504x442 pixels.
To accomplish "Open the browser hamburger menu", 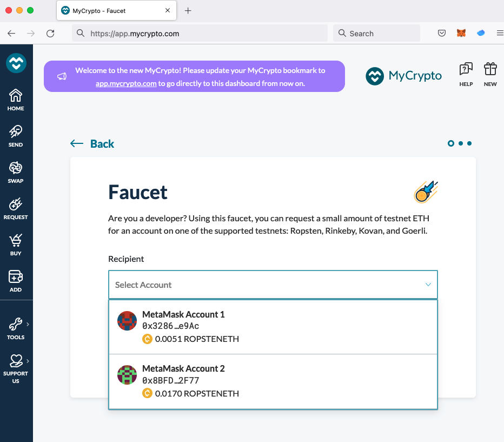I will [x=500, y=33].
